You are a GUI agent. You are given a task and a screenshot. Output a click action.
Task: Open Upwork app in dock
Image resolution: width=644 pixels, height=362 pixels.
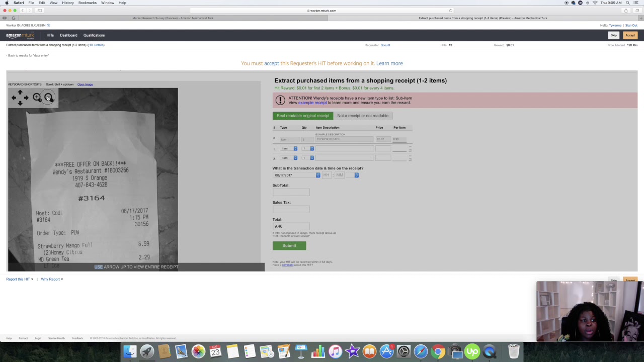(x=472, y=351)
